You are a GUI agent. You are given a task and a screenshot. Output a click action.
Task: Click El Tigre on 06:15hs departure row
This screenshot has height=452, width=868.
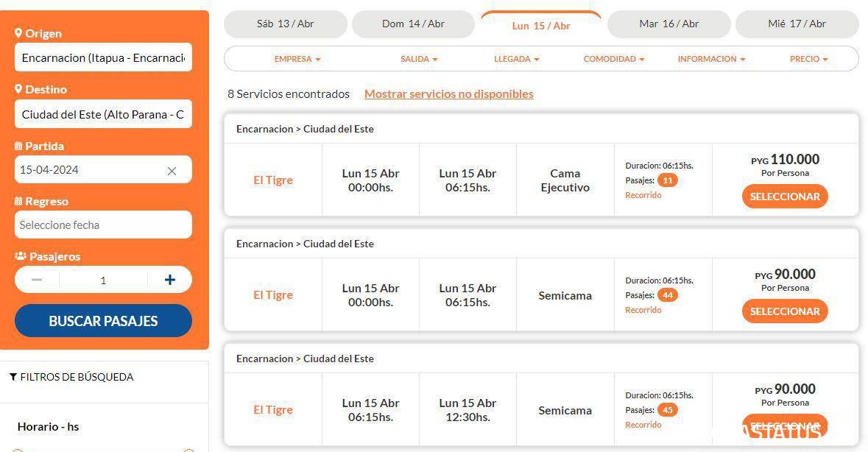(x=273, y=410)
